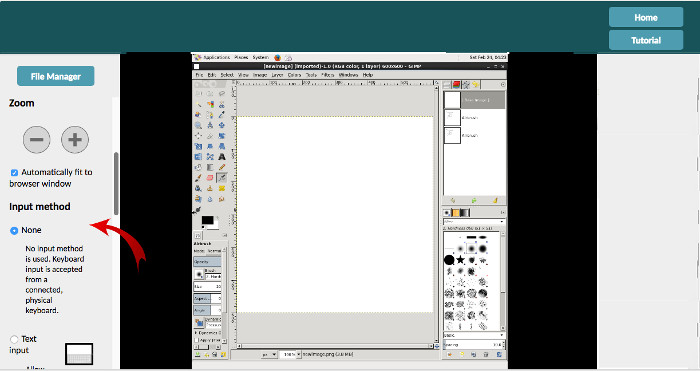Pick the star-shaped brush
The image size is (700, 371).
pos(460,259)
